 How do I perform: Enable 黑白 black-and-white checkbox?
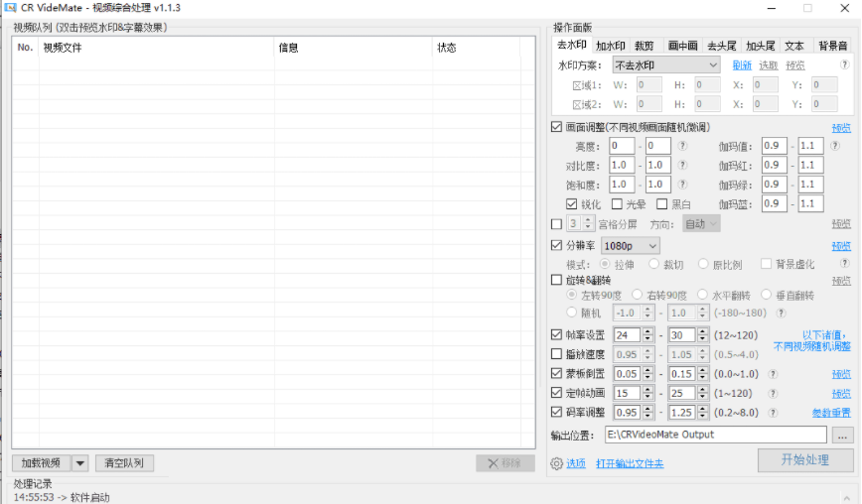(661, 204)
